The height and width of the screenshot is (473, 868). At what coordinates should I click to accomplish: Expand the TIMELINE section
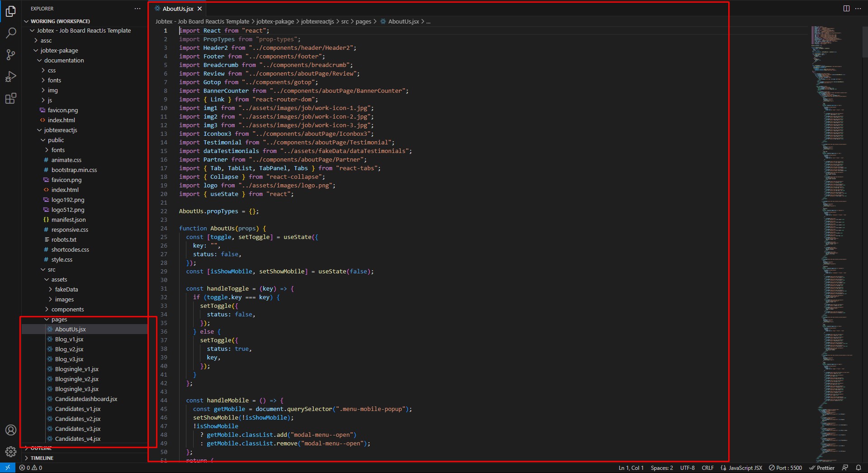(x=42, y=458)
